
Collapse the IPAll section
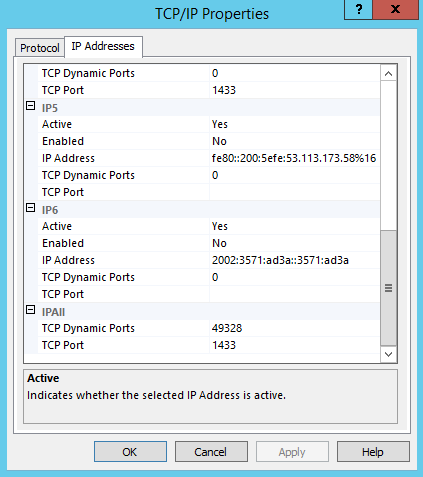[x=30, y=310]
